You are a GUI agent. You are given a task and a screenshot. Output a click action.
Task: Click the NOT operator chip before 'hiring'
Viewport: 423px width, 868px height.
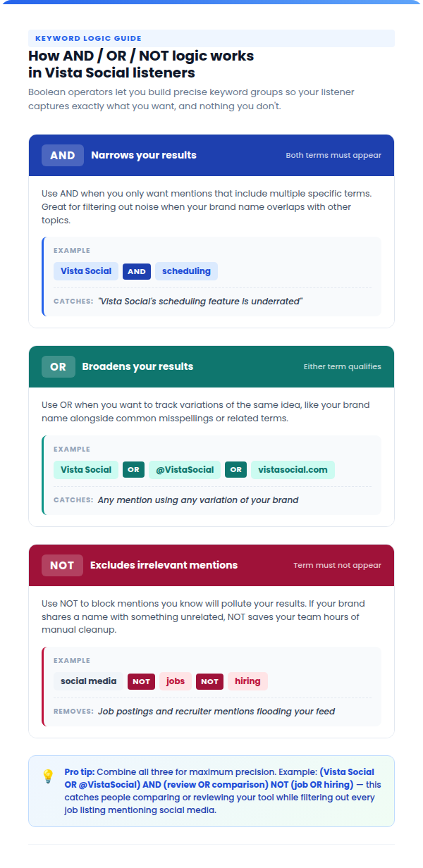point(209,681)
